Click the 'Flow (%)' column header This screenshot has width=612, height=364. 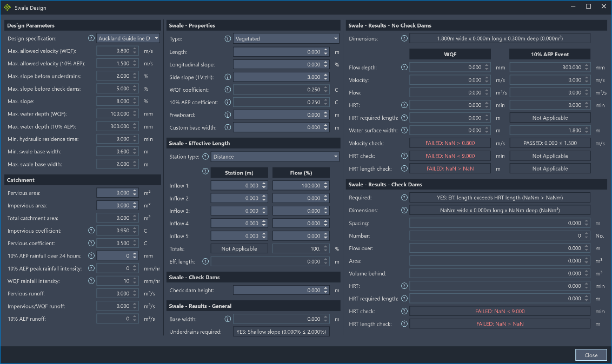(301, 173)
